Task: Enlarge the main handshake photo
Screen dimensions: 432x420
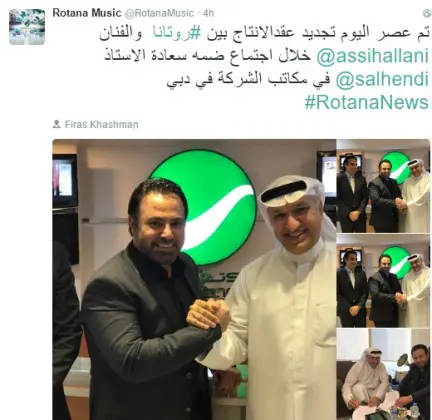Action: point(194,279)
